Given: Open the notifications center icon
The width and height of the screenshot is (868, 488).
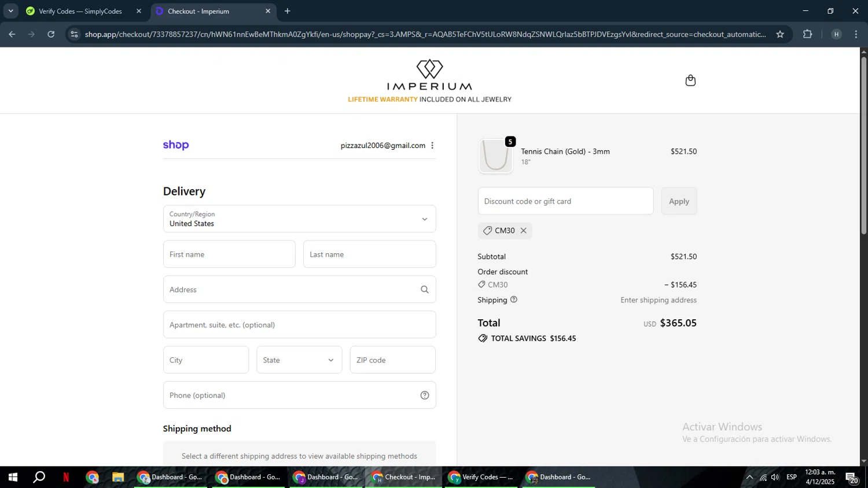Looking at the screenshot, I should tap(852, 478).
